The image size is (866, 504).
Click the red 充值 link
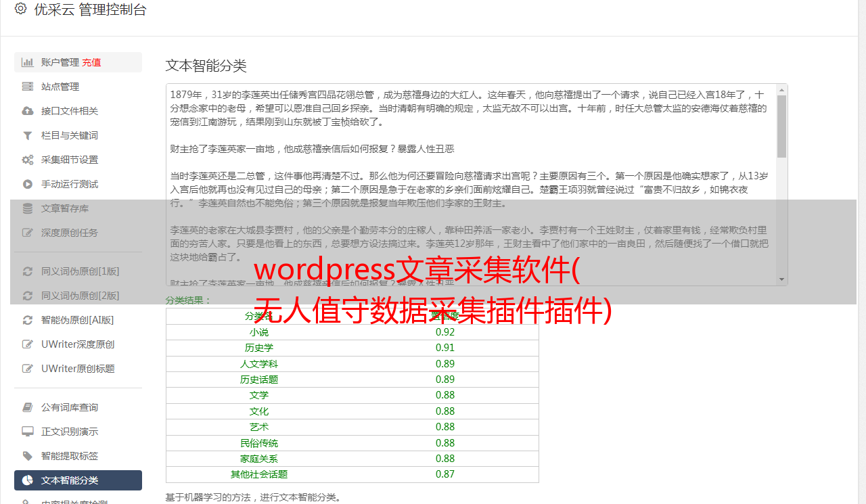92,62
